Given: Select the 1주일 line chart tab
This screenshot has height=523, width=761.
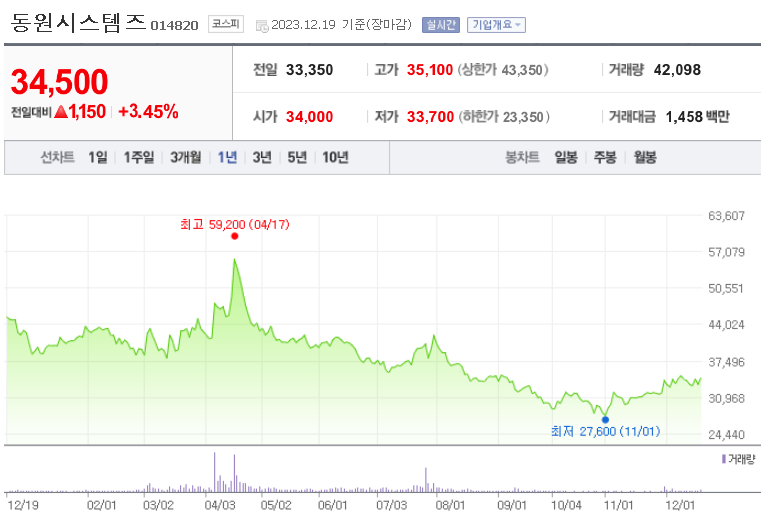Looking at the screenshot, I should coord(139,157).
